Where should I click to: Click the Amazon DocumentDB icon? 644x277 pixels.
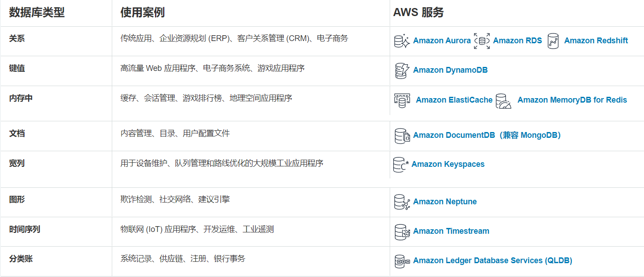point(402,136)
